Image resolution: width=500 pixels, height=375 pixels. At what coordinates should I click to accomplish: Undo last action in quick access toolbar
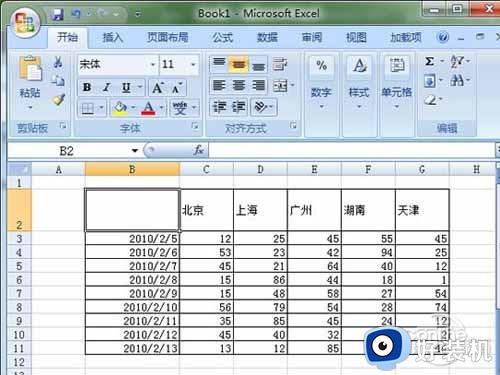tap(76, 14)
